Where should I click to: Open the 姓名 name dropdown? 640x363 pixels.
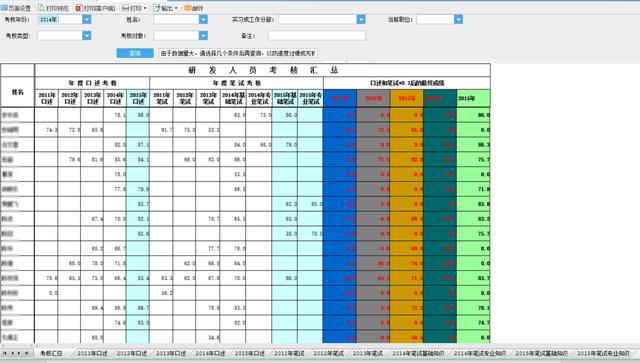[203, 19]
